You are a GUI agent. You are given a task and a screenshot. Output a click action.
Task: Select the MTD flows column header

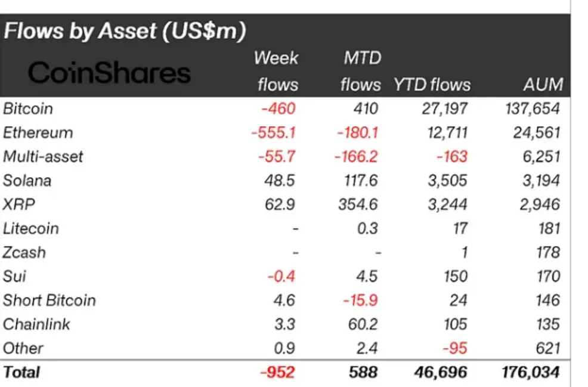(x=361, y=72)
